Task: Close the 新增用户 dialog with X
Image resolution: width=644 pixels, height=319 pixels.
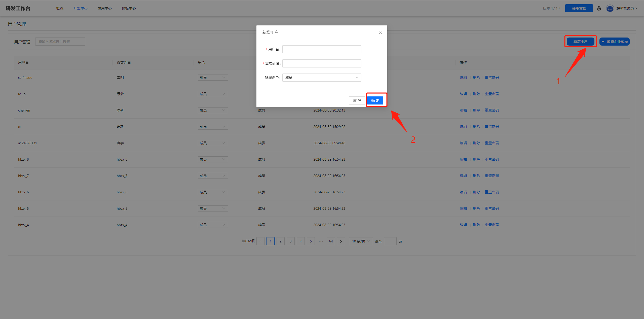Action: click(380, 32)
